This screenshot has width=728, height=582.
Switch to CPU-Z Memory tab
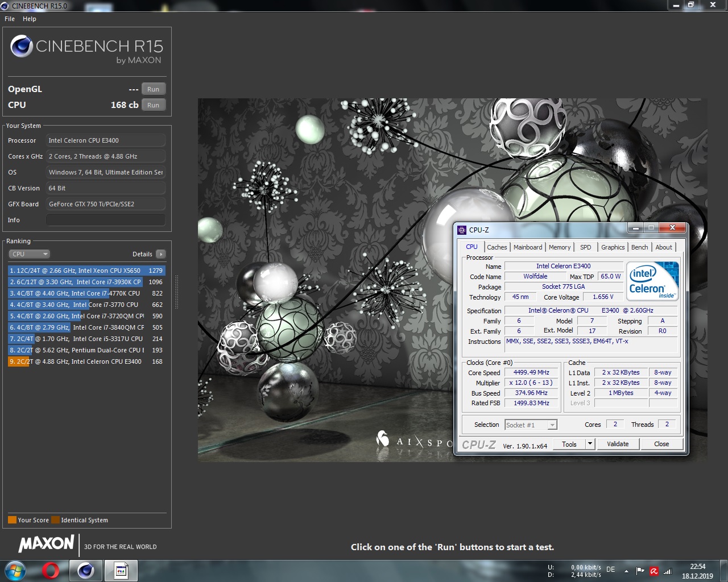pos(560,247)
